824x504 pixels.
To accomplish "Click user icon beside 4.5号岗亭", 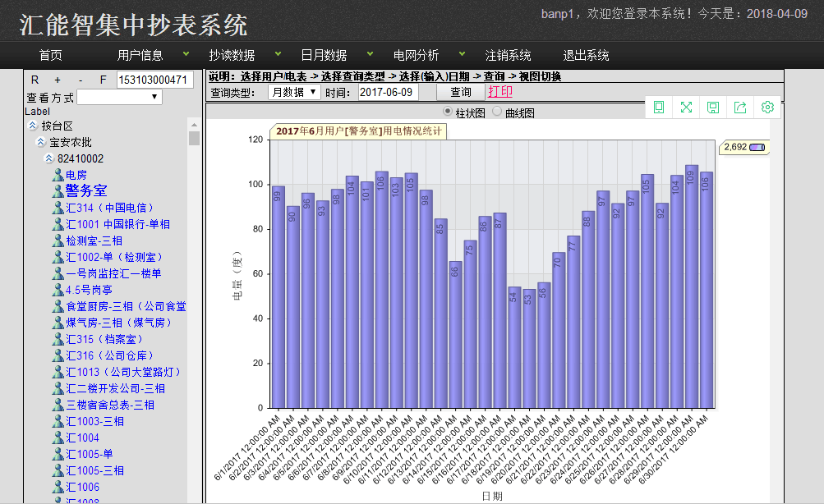I will (x=58, y=290).
